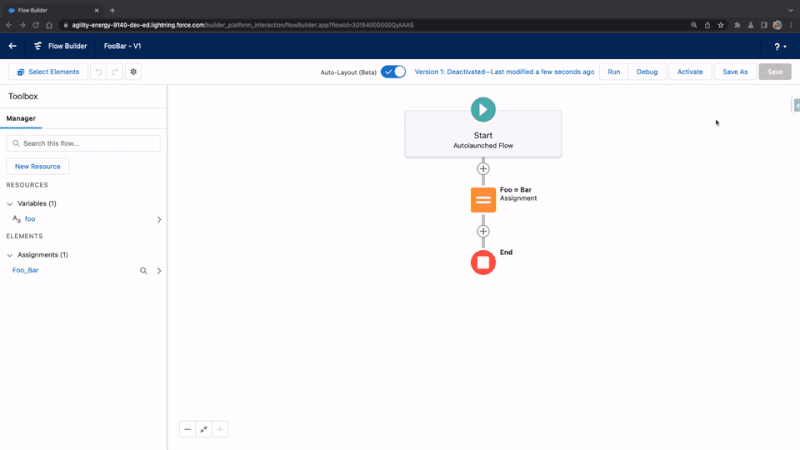This screenshot has width=800, height=450.
Task: Collapse the Variables (1) section
Action: (x=10, y=204)
